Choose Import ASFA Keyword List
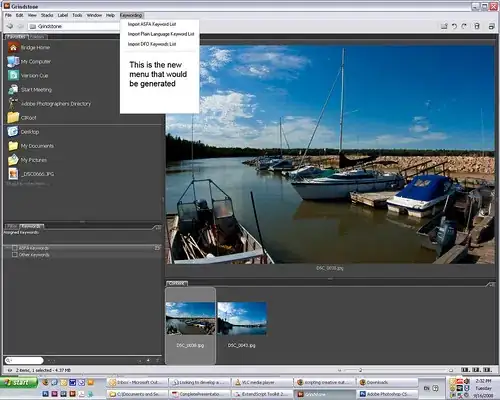The height and width of the screenshot is (400, 500). pyautogui.click(x=152, y=24)
